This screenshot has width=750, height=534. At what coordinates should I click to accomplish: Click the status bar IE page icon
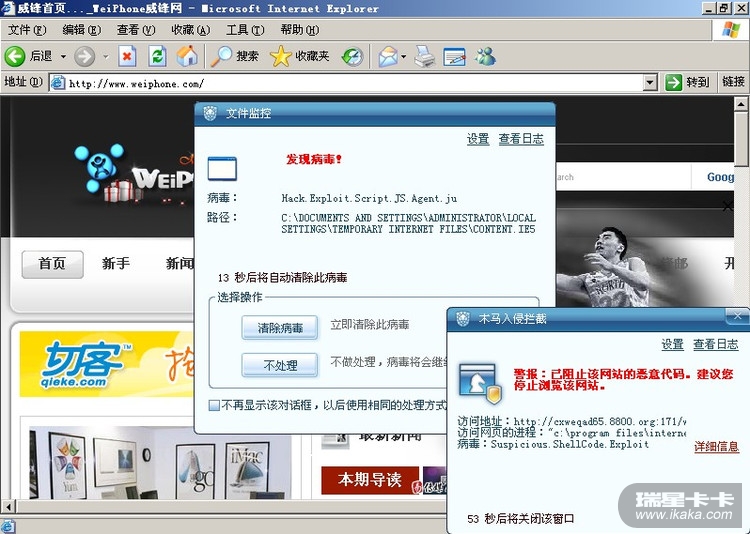(8, 526)
